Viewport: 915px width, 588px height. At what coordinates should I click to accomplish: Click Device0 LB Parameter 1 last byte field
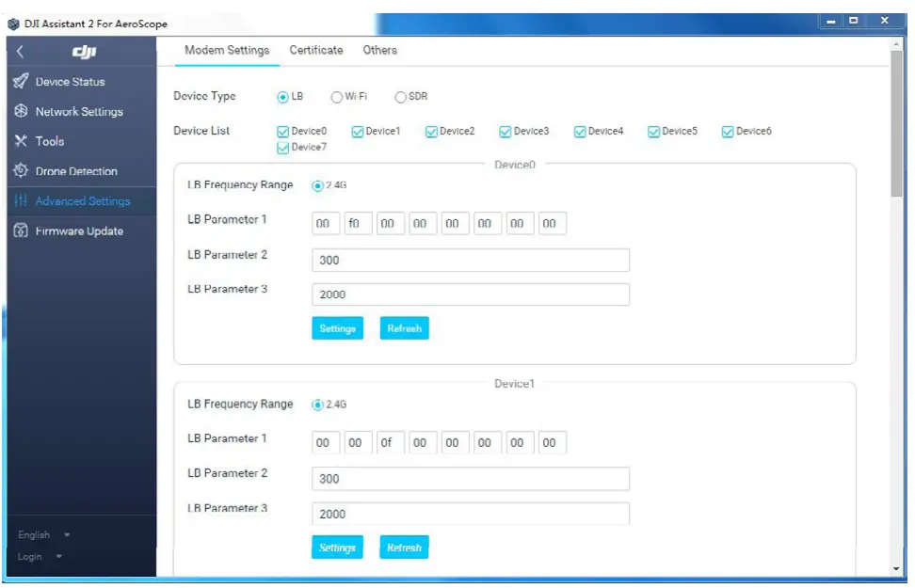(x=552, y=223)
